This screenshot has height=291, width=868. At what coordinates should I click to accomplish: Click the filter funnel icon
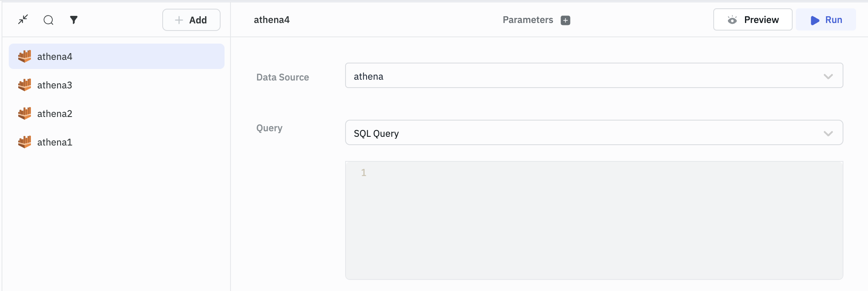pyautogui.click(x=74, y=20)
